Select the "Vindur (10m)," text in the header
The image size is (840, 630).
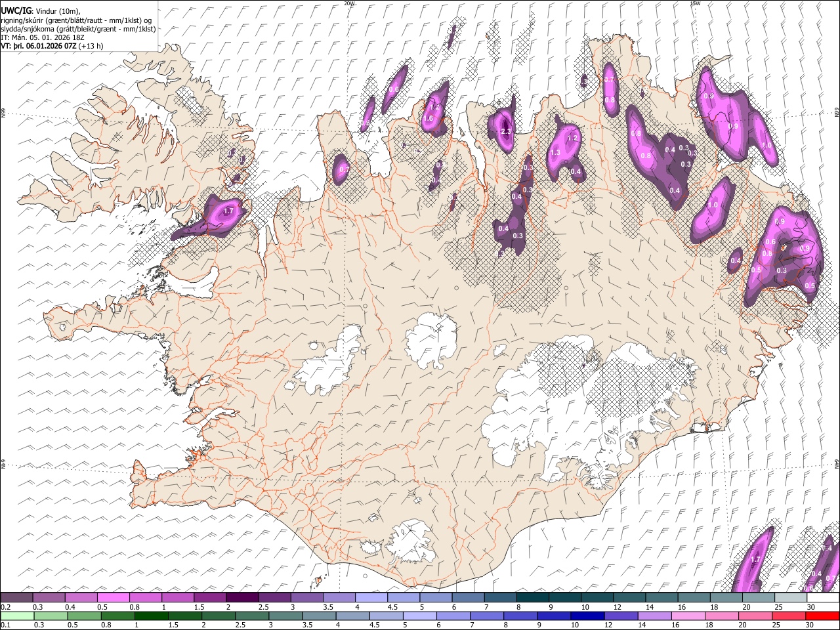click(58, 12)
